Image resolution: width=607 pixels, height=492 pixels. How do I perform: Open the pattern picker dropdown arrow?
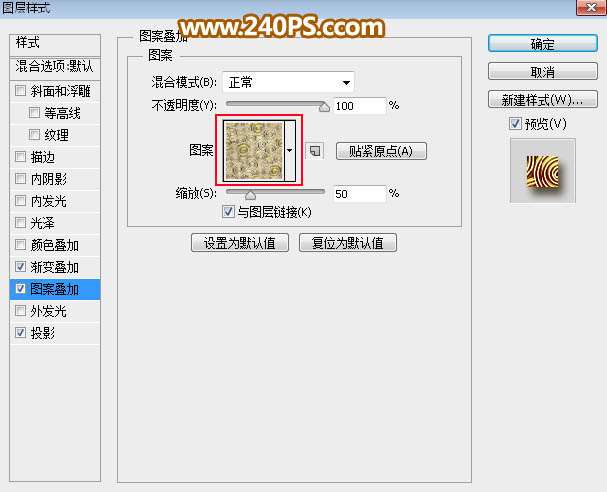pos(290,150)
